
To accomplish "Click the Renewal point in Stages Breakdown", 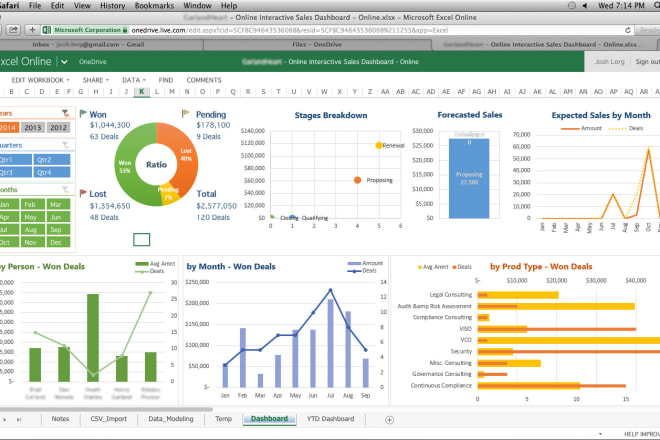I will point(379,145).
